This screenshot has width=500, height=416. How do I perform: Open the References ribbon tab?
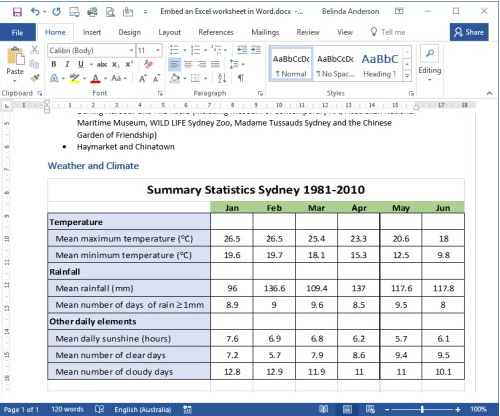click(x=216, y=32)
